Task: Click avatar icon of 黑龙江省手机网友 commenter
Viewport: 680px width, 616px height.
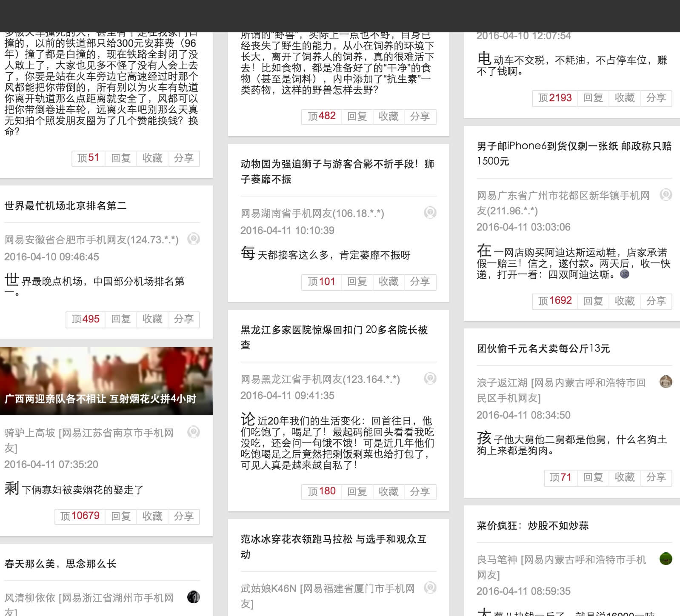Action: [x=430, y=378]
